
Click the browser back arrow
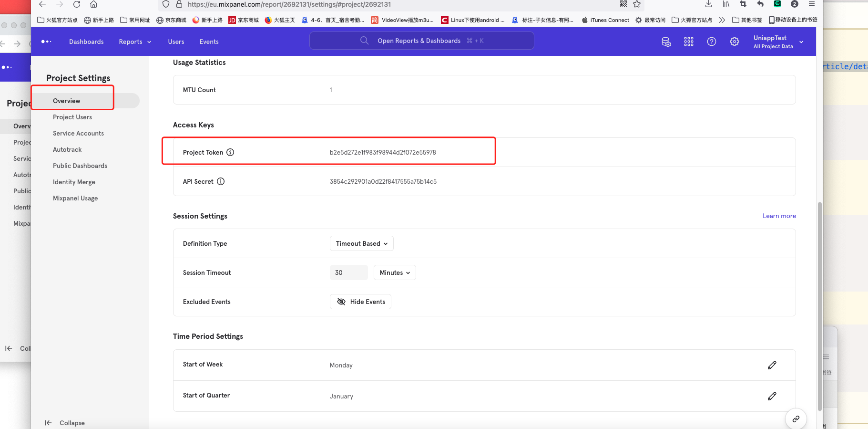(42, 4)
